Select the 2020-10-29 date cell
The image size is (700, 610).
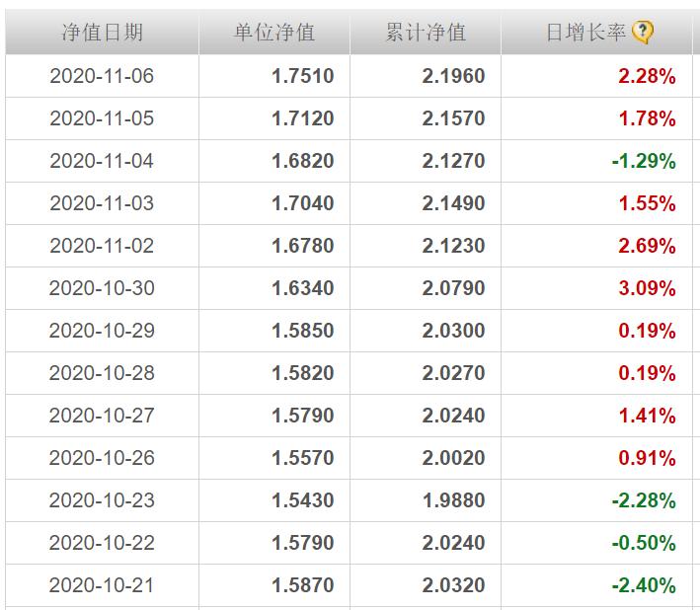[102, 331]
